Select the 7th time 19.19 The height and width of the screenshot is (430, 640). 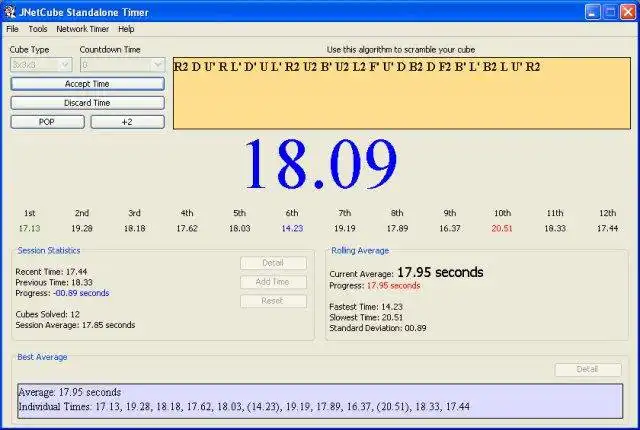point(345,228)
